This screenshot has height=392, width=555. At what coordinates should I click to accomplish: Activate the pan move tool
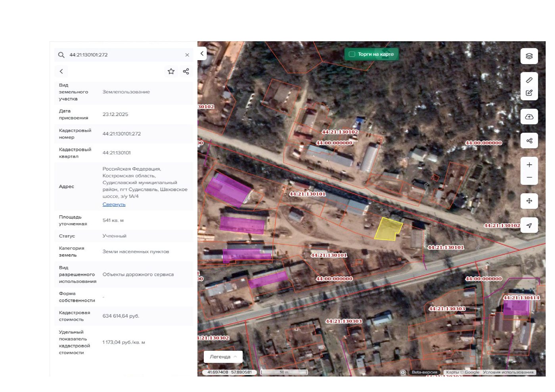[x=529, y=201]
